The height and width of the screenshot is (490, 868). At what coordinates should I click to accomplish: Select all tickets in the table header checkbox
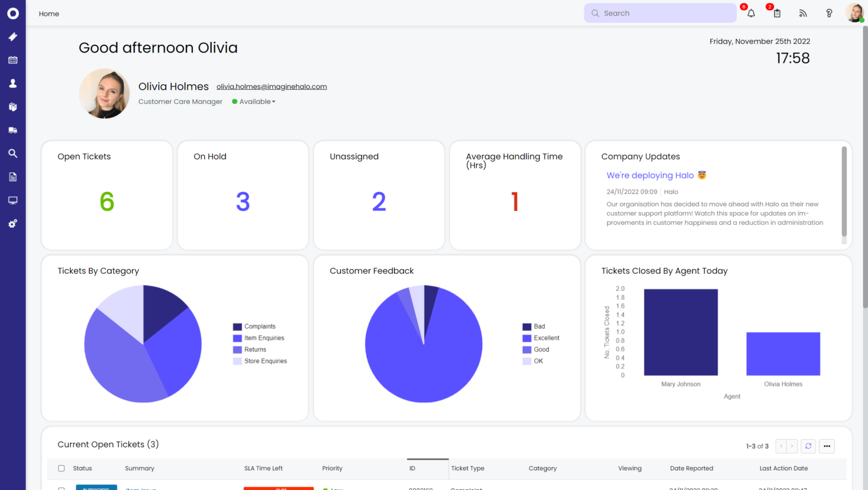(61, 468)
